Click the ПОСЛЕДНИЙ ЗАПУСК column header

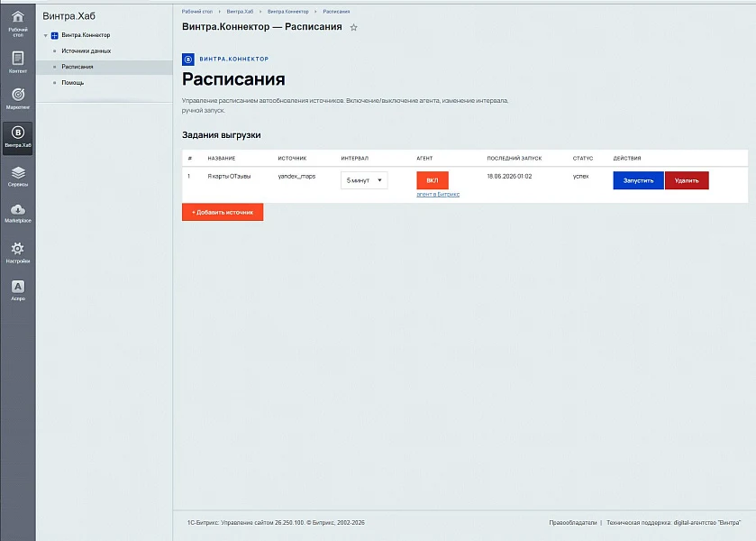pyautogui.click(x=515, y=159)
